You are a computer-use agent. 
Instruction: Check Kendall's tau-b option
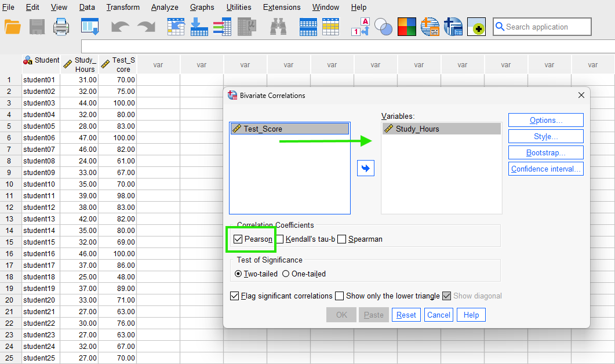coord(279,239)
